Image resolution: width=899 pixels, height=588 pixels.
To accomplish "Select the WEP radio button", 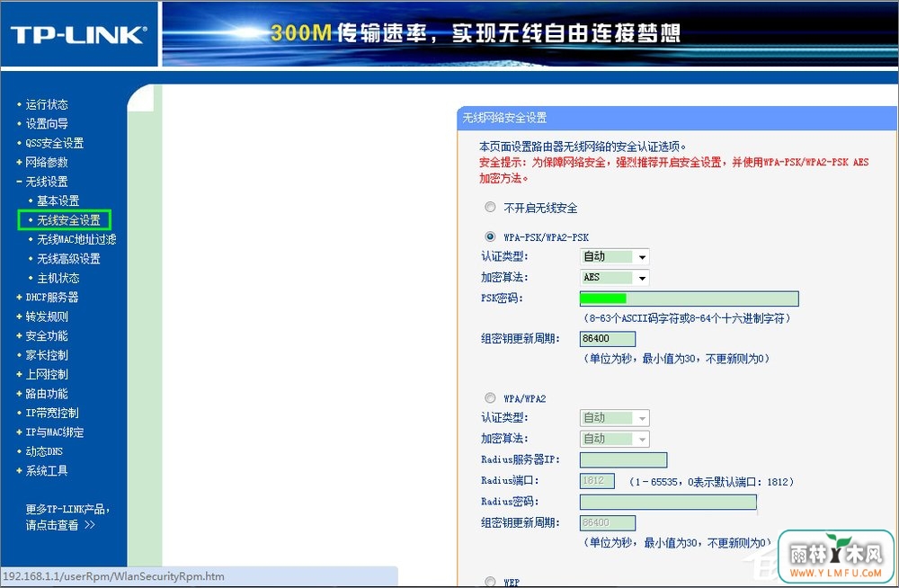I will click(490, 582).
